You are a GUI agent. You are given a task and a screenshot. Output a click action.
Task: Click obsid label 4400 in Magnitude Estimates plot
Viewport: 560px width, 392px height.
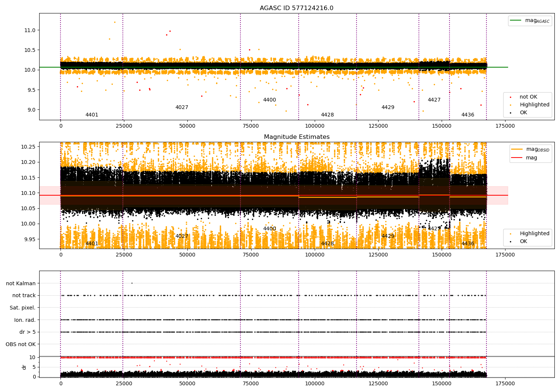pyautogui.click(x=270, y=229)
